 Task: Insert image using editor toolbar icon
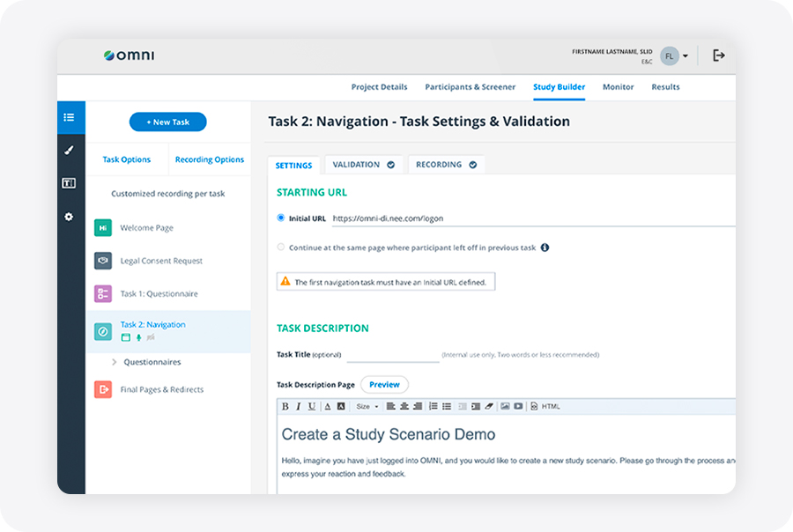[505, 406]
